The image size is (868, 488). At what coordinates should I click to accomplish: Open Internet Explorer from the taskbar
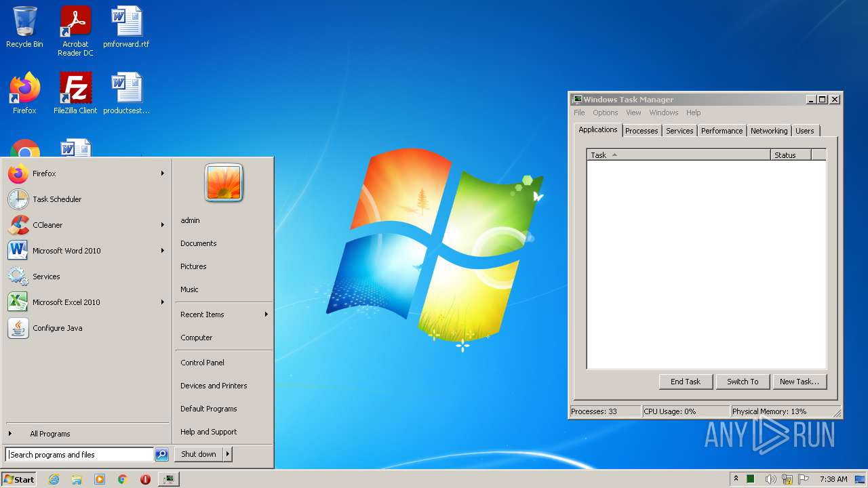pyautogui.click(x=54, y=479)
